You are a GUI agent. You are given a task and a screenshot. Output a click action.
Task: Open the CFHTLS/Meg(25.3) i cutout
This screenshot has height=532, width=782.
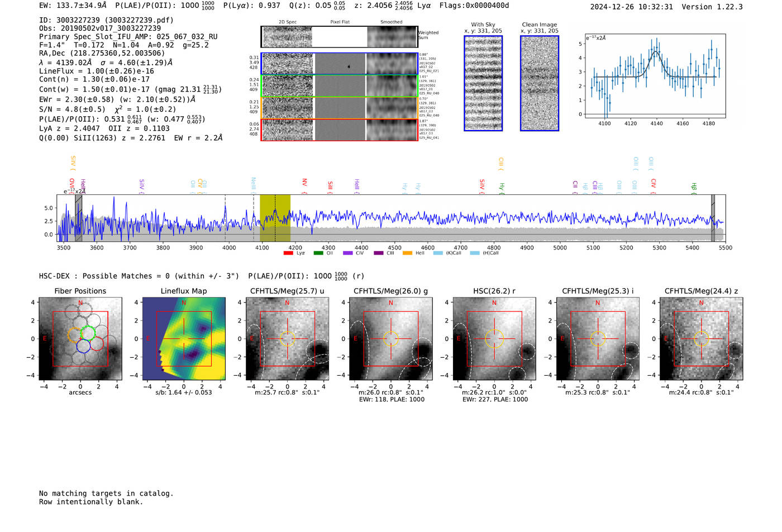[598, 339]
